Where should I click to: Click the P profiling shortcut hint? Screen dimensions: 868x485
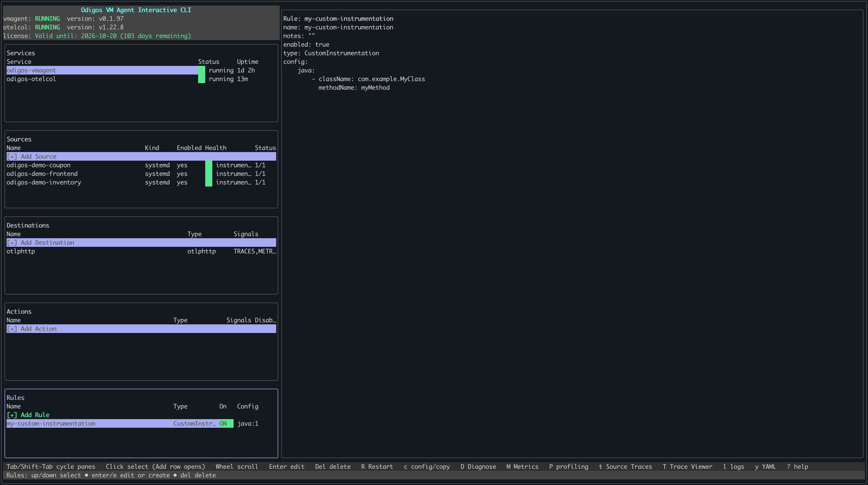tap(569, 467)
